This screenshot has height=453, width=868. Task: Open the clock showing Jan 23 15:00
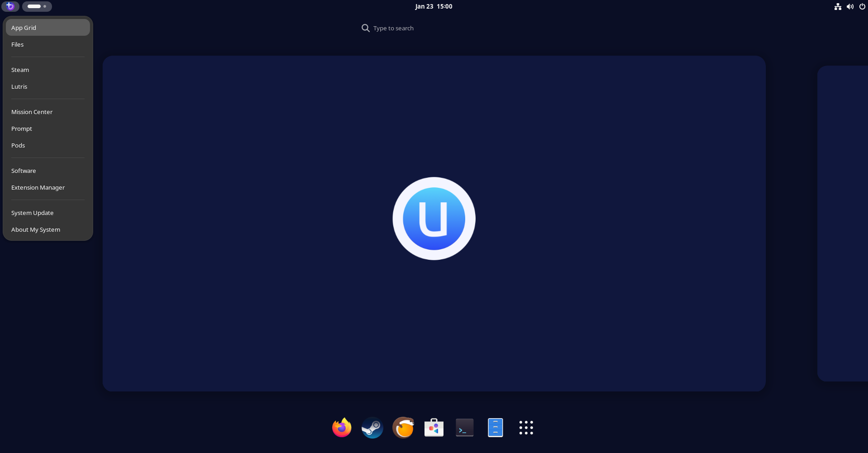click(434, 6)
